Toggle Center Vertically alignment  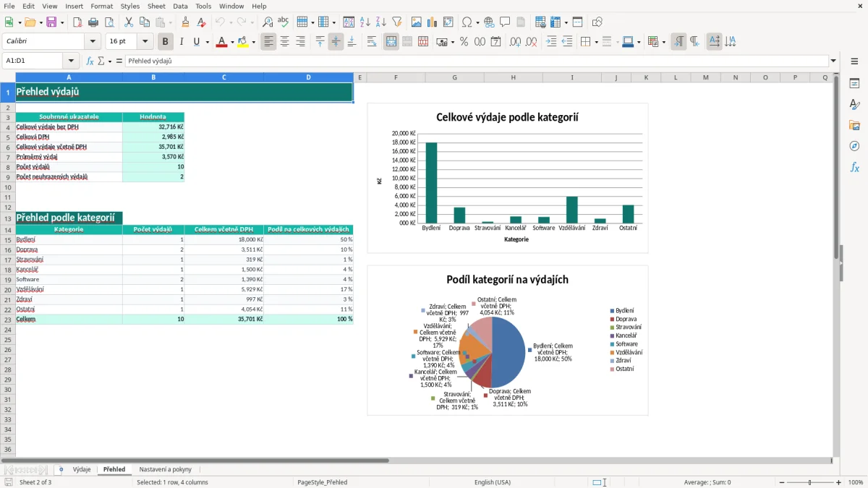[x=336, y=42]
